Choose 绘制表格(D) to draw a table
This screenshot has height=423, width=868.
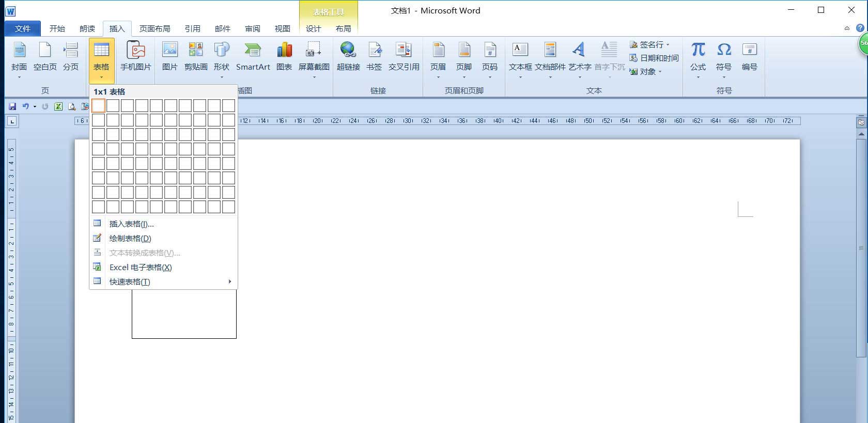[x=163, y=238]
